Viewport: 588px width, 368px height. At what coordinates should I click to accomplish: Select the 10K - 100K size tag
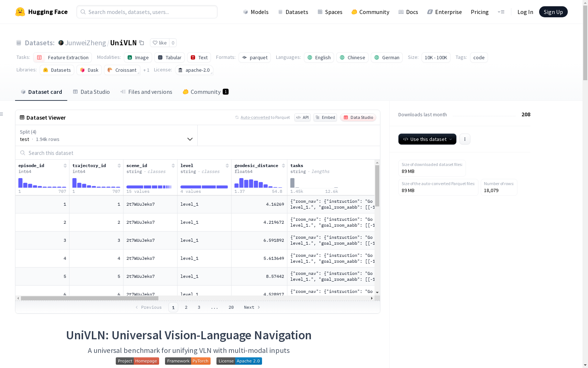pyautogui.click(x=436, y=57)
